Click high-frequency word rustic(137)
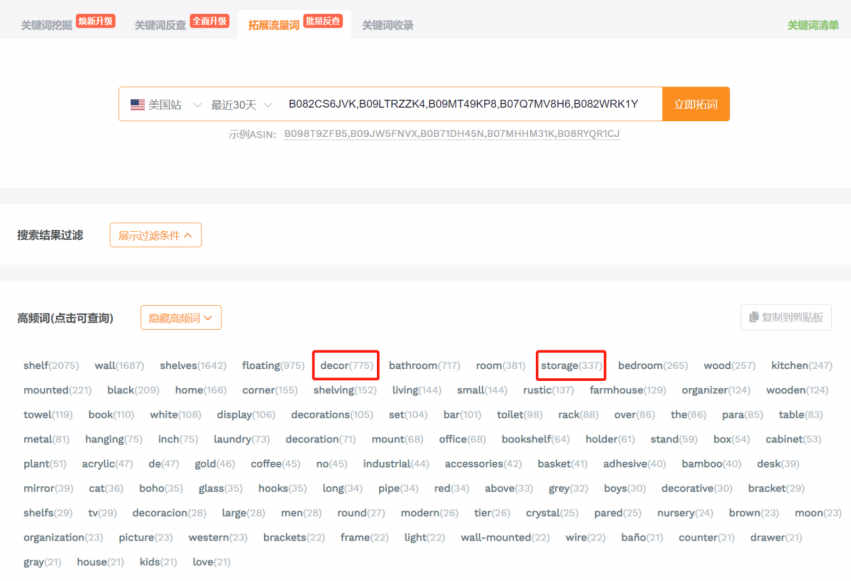The image size is (851, 581). 548,390
